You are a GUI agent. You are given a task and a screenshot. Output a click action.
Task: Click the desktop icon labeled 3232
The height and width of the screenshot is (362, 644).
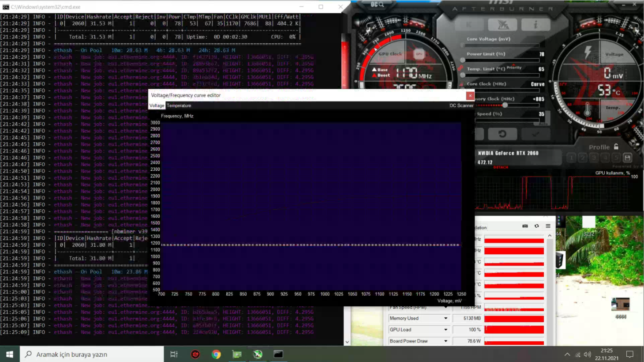[589, 225]
